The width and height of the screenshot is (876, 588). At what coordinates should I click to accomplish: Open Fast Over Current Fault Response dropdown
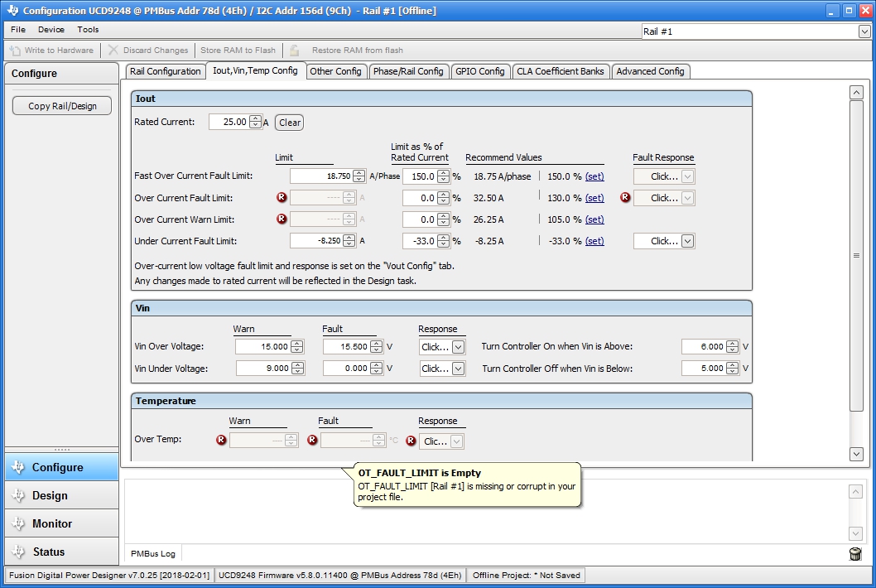(688, 176)
